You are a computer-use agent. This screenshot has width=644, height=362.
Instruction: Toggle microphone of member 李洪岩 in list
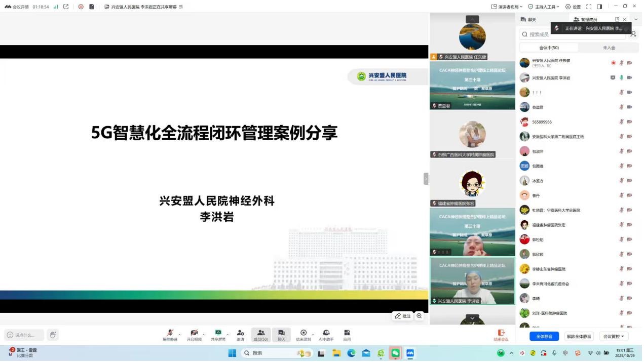point(622,78)
